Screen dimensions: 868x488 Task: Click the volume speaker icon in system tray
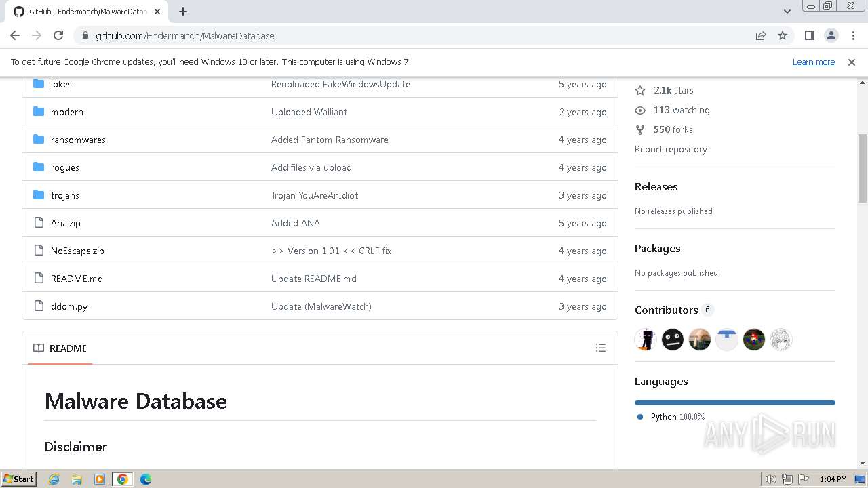[770, 479]
